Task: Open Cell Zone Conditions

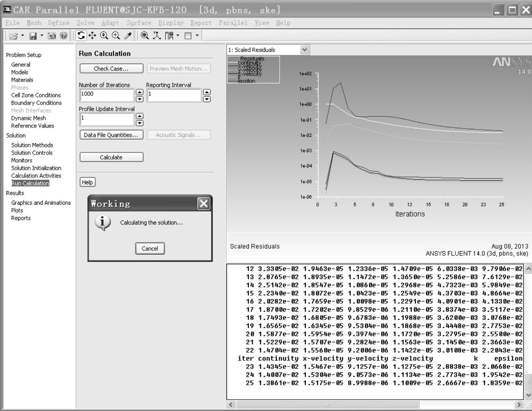Action: [36, 95]
